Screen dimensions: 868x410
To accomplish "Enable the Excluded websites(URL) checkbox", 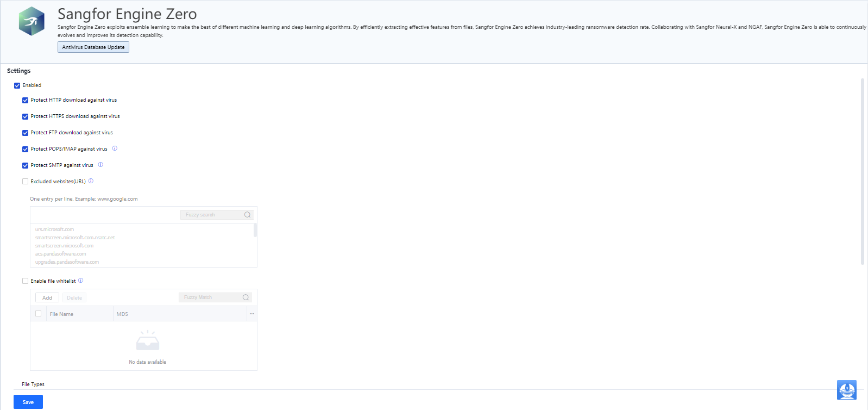I will [x=26, y=182].
